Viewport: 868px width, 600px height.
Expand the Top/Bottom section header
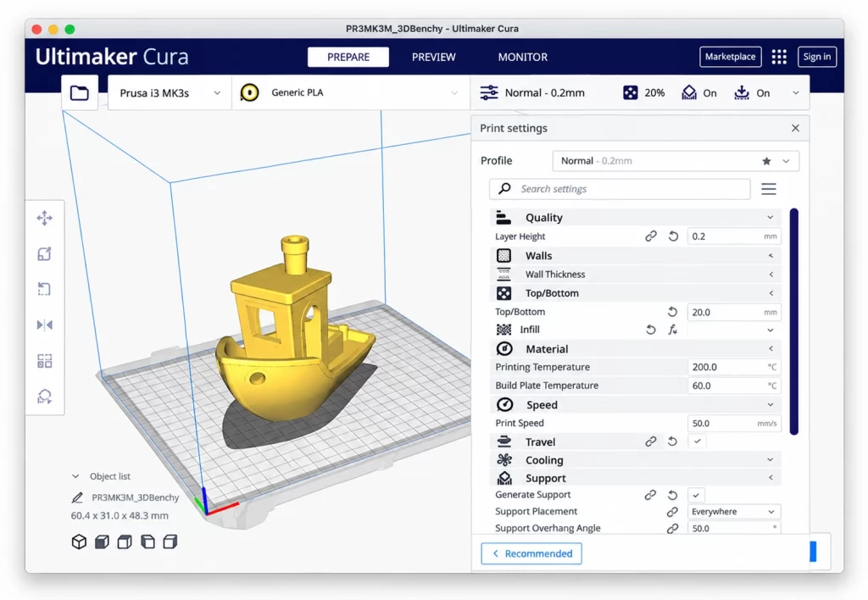click(x=635, y=293)
